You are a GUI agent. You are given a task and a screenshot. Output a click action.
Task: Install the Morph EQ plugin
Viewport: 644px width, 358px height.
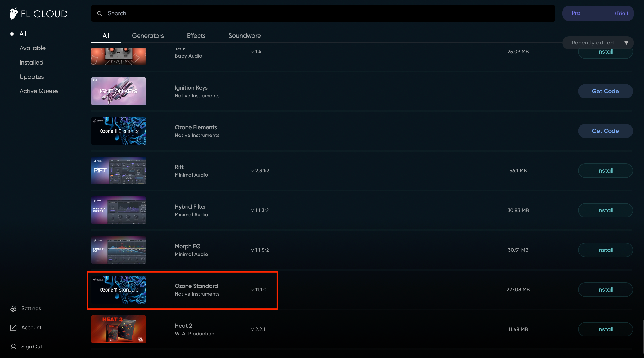point(605,250)
